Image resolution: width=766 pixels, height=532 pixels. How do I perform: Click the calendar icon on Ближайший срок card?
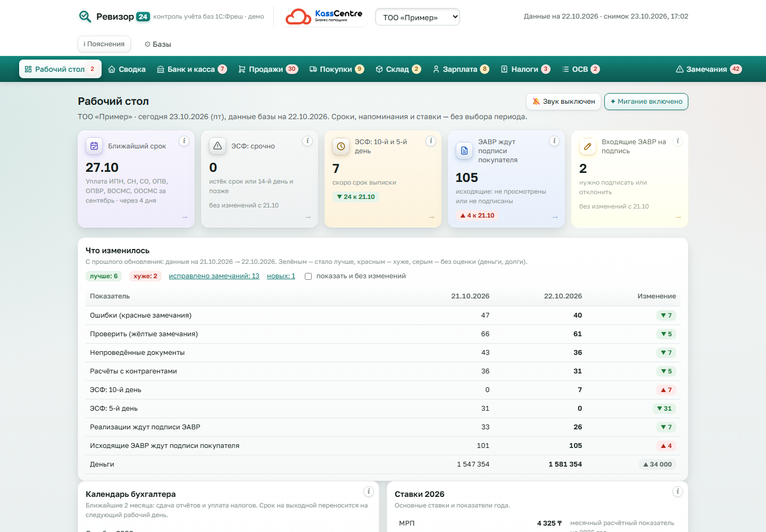click(x=94, y=146)
